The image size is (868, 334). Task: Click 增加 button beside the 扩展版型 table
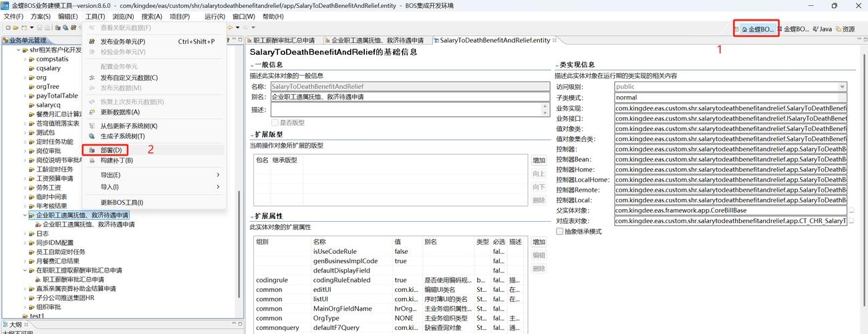pyautogui.click(x=539, y=160)
